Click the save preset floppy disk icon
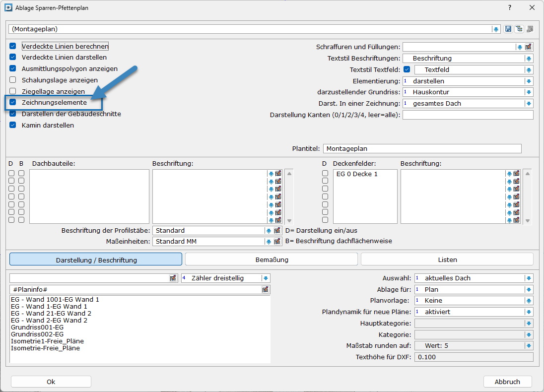The width and height of the screenshot is (544, 392). coord(508,29)
